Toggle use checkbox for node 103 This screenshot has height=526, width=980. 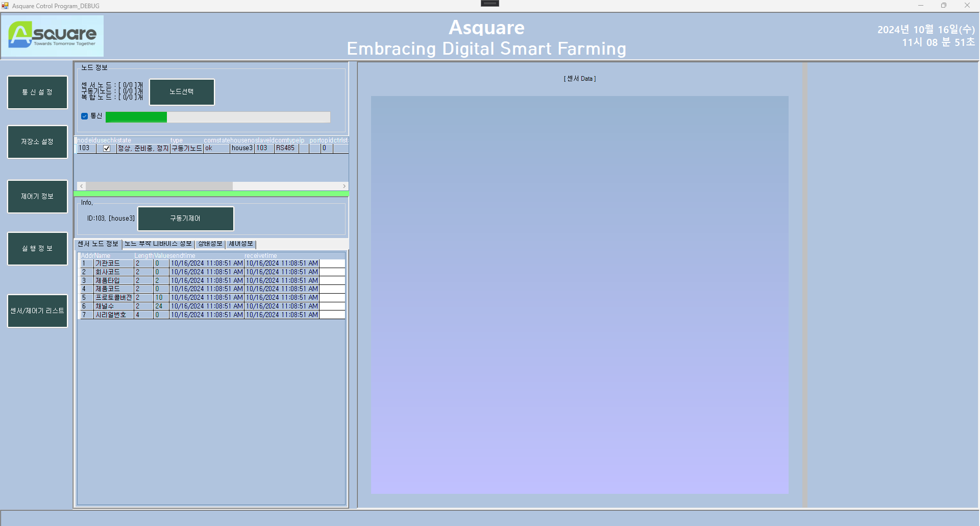point(107,149)
